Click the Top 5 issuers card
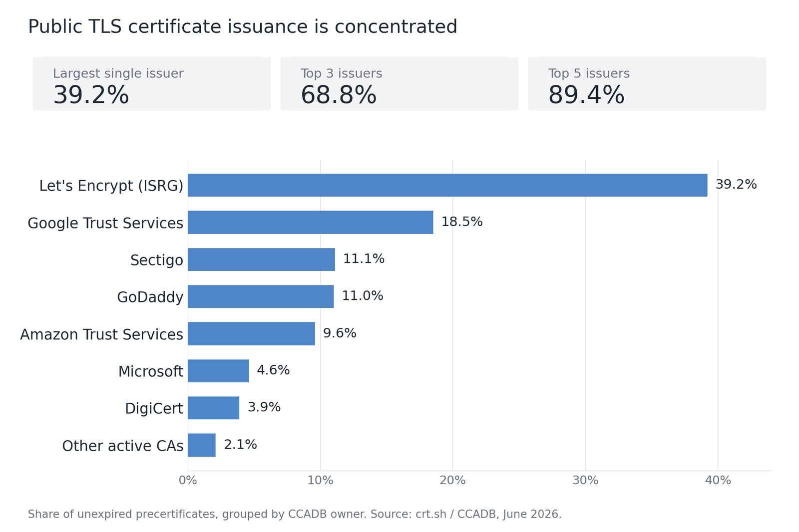The height and width of the screenshot is (532, 799). pos(647,84)
